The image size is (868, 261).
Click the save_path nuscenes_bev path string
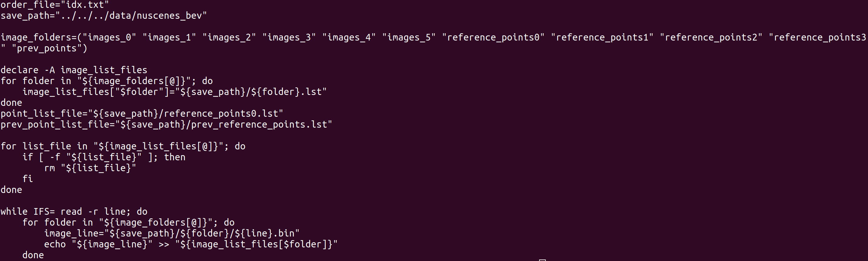click(x=131, y=15)
